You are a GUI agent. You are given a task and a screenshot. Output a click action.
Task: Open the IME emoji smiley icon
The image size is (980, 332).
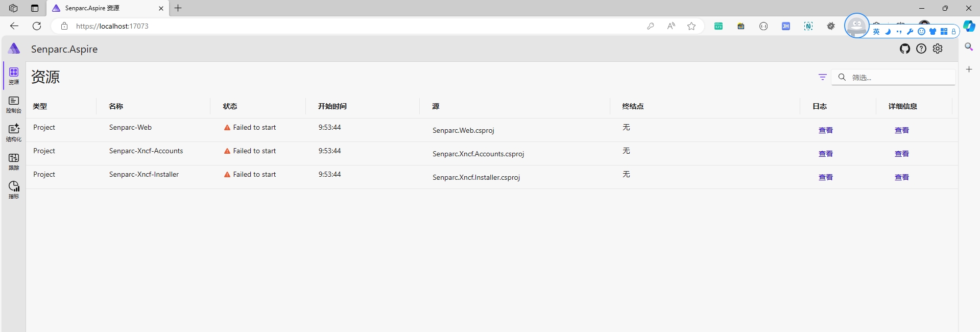pyautogui.click(x=921, y=32)
